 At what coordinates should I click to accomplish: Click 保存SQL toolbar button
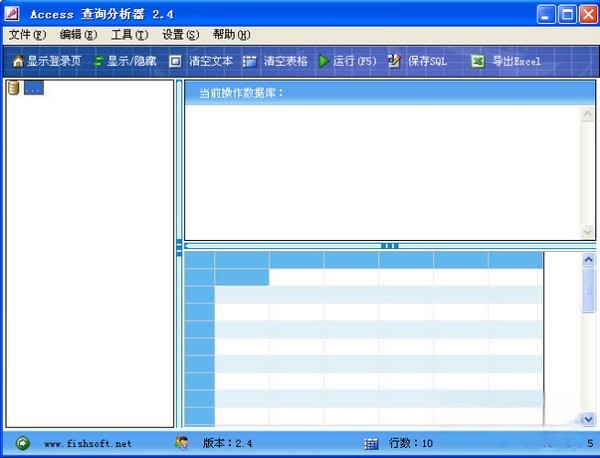pos(417,61)
